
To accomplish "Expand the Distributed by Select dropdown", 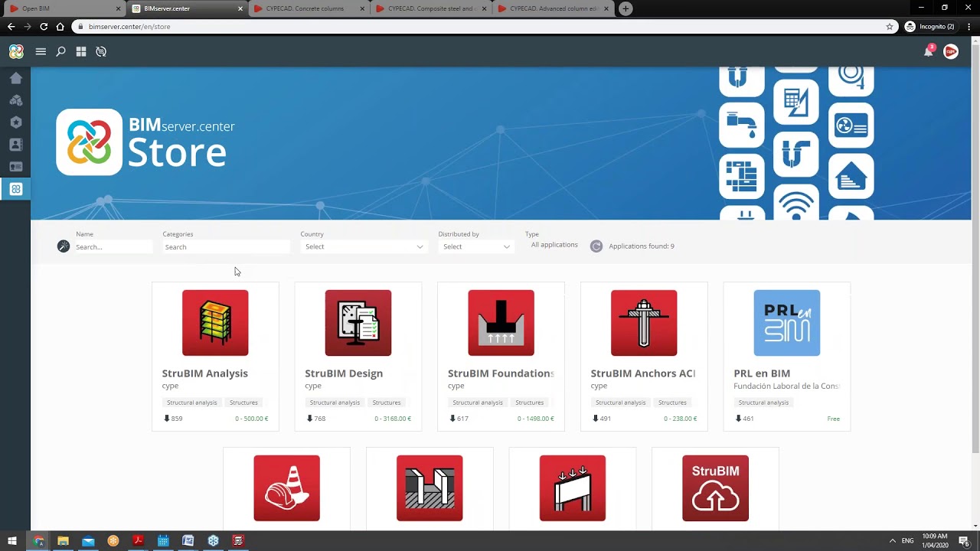I will 476,246.
